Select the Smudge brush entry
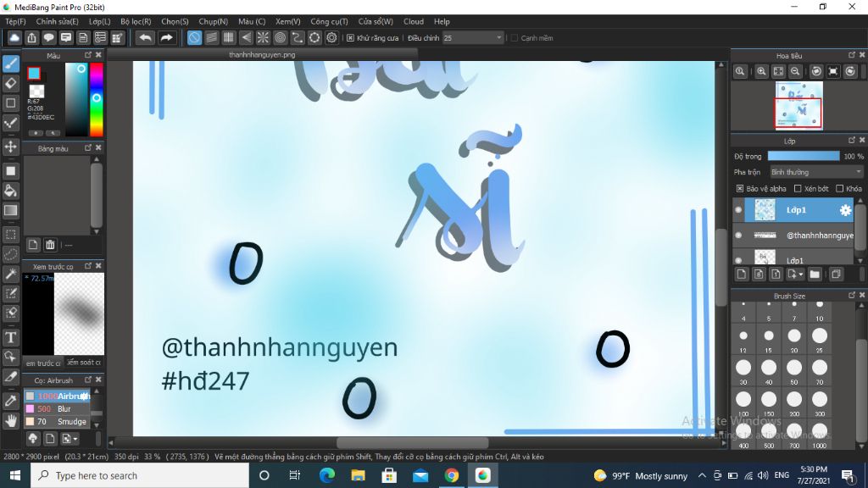 tap(57, 422)
